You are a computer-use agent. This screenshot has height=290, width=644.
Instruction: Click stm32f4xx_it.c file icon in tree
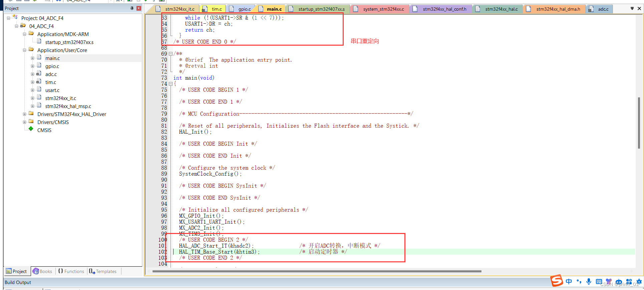[x=39, y=98]
